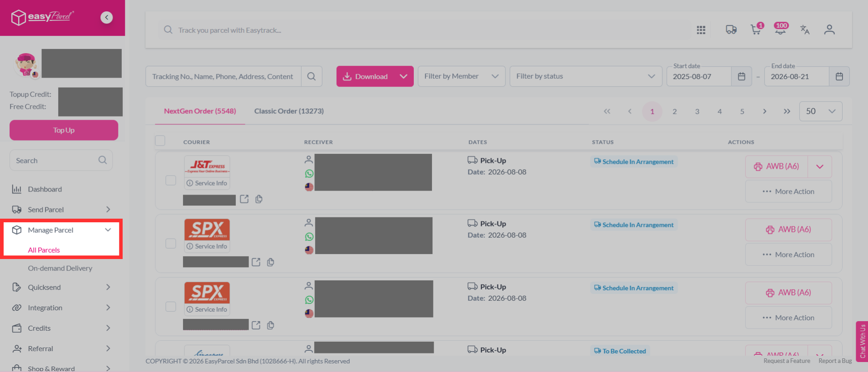
Task: Open the user account icon
Action: [x=829, y=29]
